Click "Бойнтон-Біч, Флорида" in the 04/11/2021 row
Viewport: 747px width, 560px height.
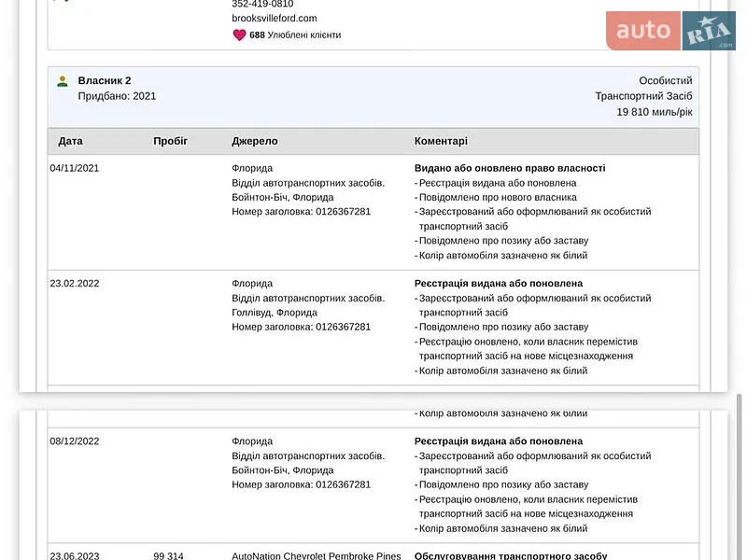[283, 197]
